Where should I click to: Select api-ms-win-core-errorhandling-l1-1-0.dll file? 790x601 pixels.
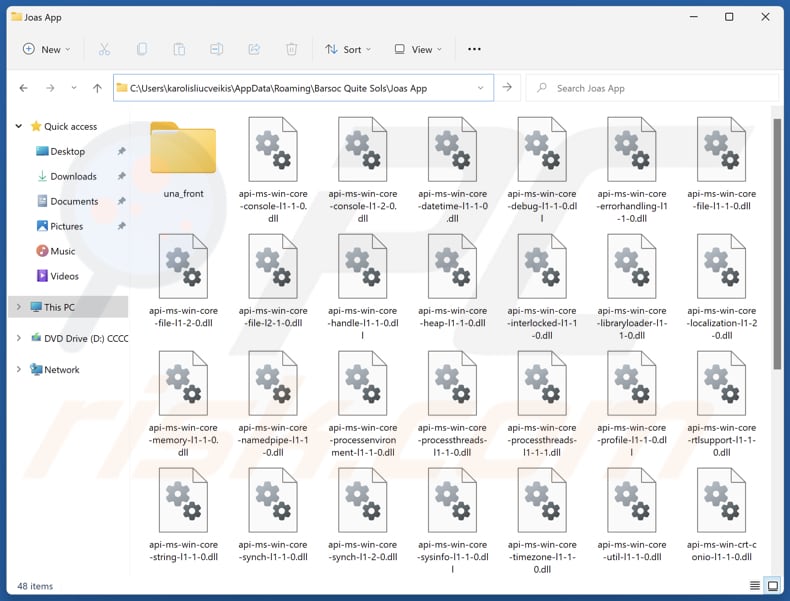(x=632, y=170)
